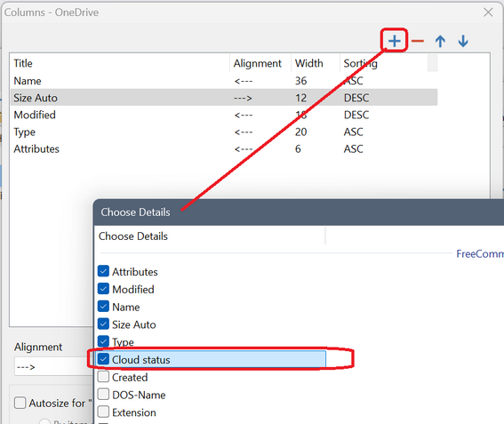Uncheck the Modified checkbox in Choose Details
This screenshot has height=424, width=504.
coord(103,289)
